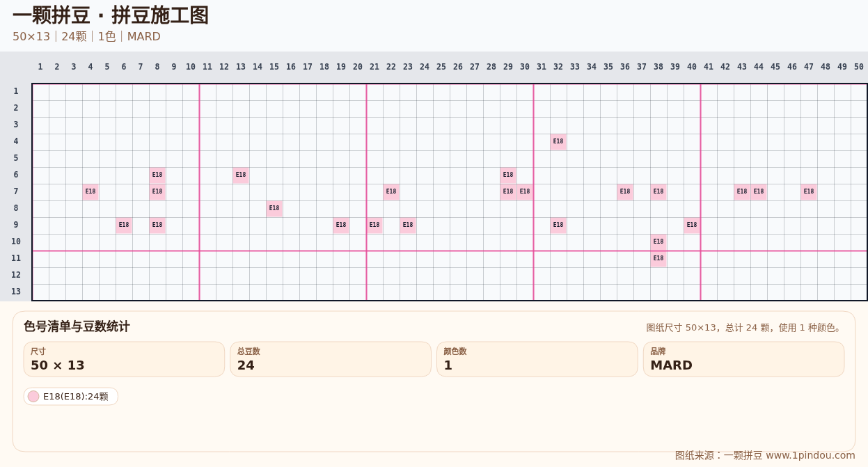Click column header 50

(859, 68)
